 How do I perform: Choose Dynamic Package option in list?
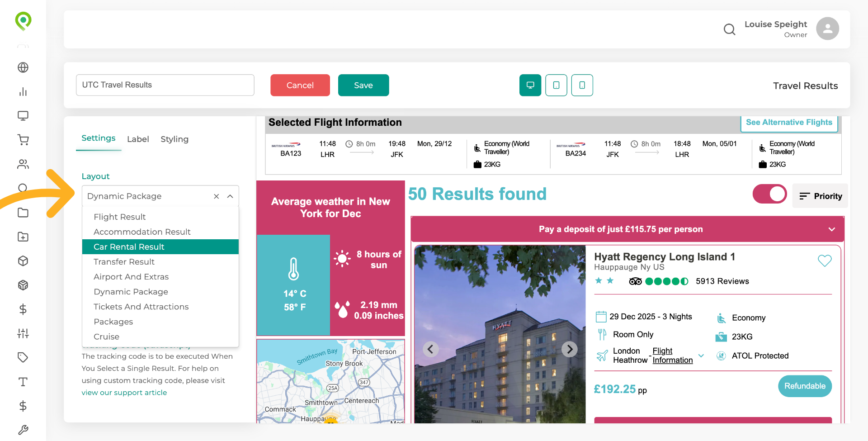pyautogui.click(x=160, y=292)
